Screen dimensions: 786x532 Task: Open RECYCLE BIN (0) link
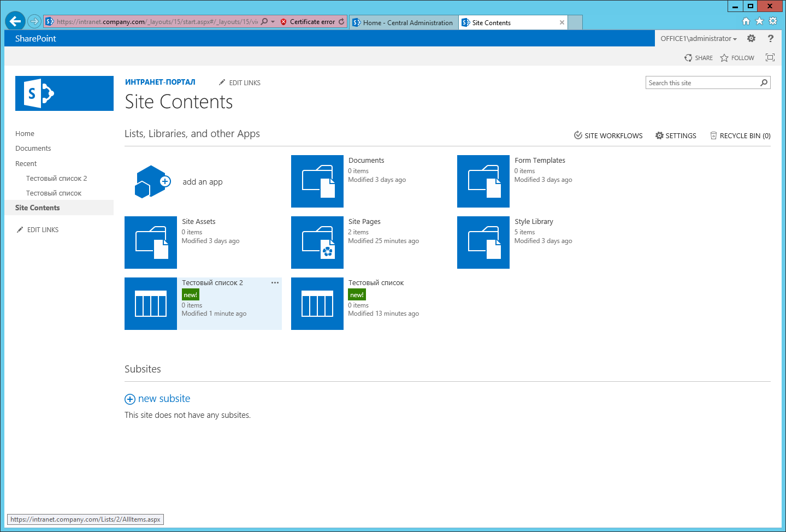coord(740,135)
